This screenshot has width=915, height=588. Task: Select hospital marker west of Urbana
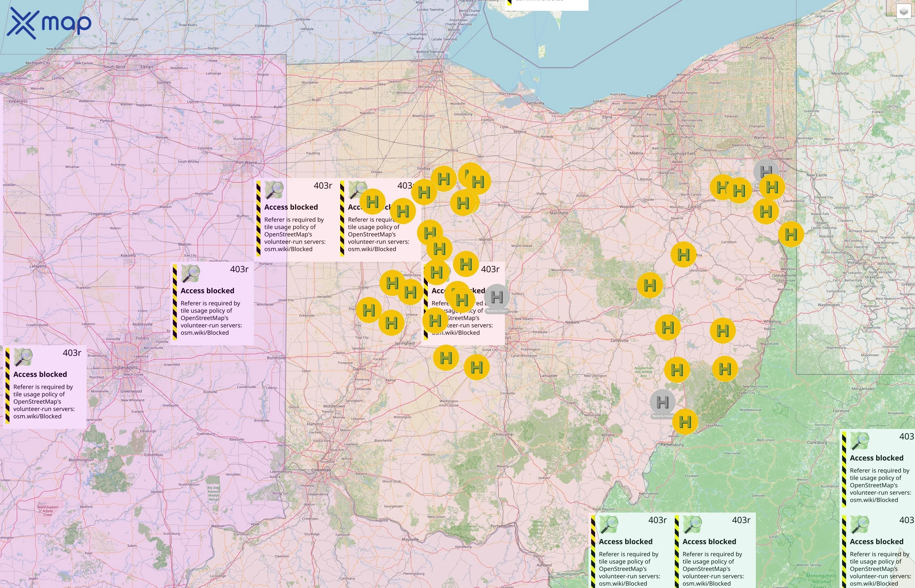(x=391, y=323)
